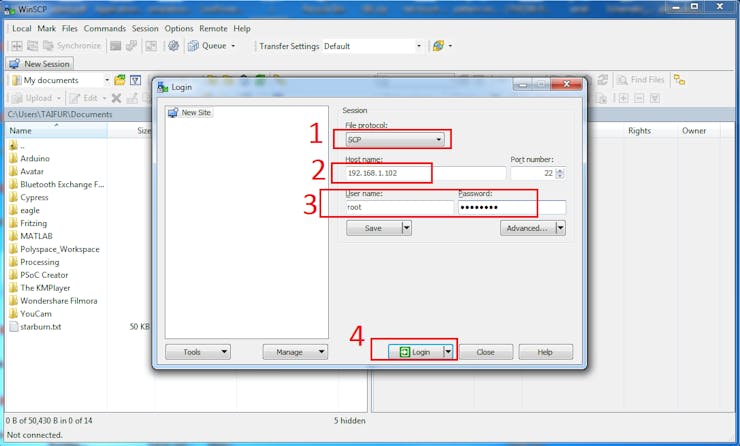Open the Files menu
740x446 pixels.
(x=70, y=29)
